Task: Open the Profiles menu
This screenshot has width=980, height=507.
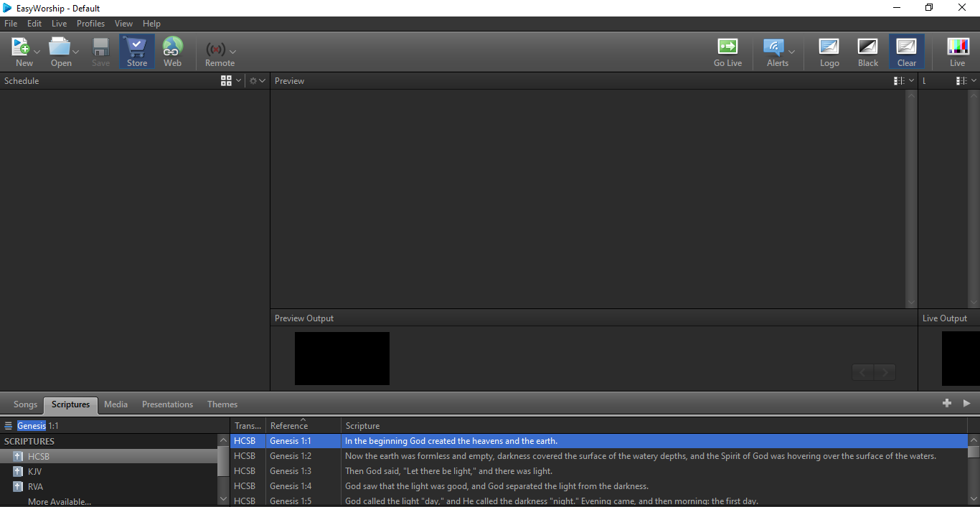Action: pos(91,24)
